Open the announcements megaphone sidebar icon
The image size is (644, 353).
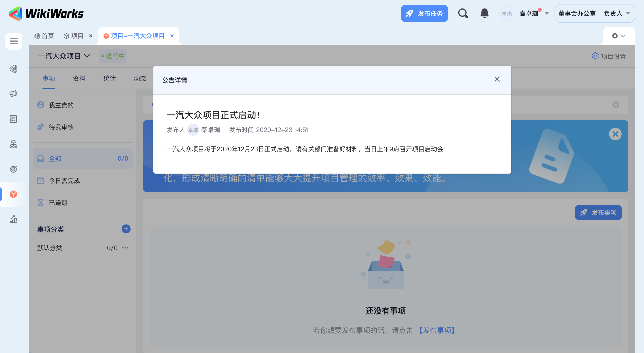[x=13, y=94]
